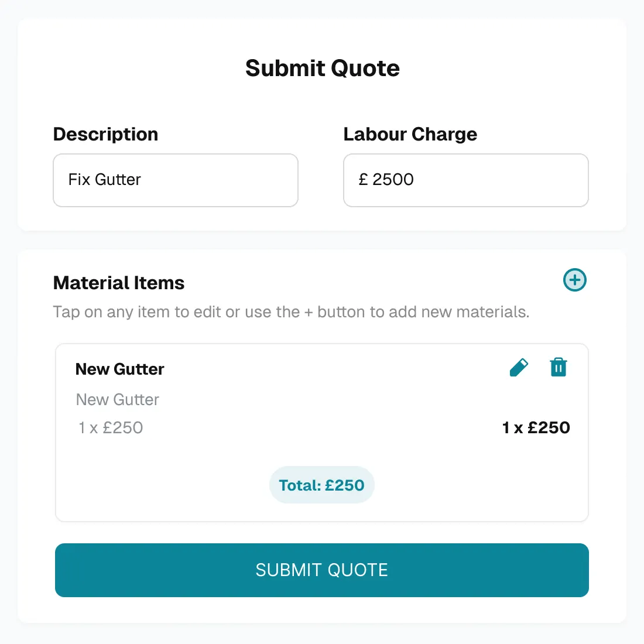Image resolution: width=644 pixels, height=644 pixels.
Task: Click the instruction text about adding materials
Action: click(290, 312)
